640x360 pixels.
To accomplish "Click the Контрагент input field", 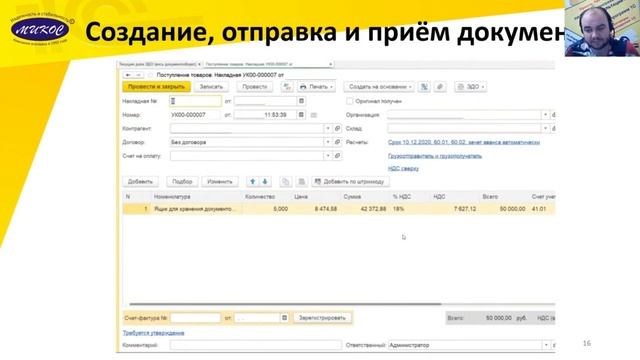I will pyautogui.click(x=247, y=128).
